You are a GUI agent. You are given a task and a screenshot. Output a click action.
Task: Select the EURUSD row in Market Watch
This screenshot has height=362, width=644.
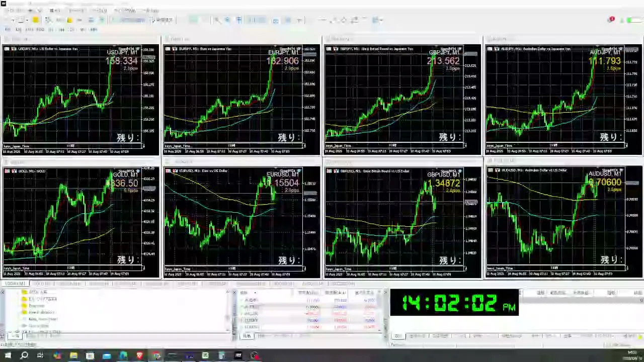[x=308, y=327]
